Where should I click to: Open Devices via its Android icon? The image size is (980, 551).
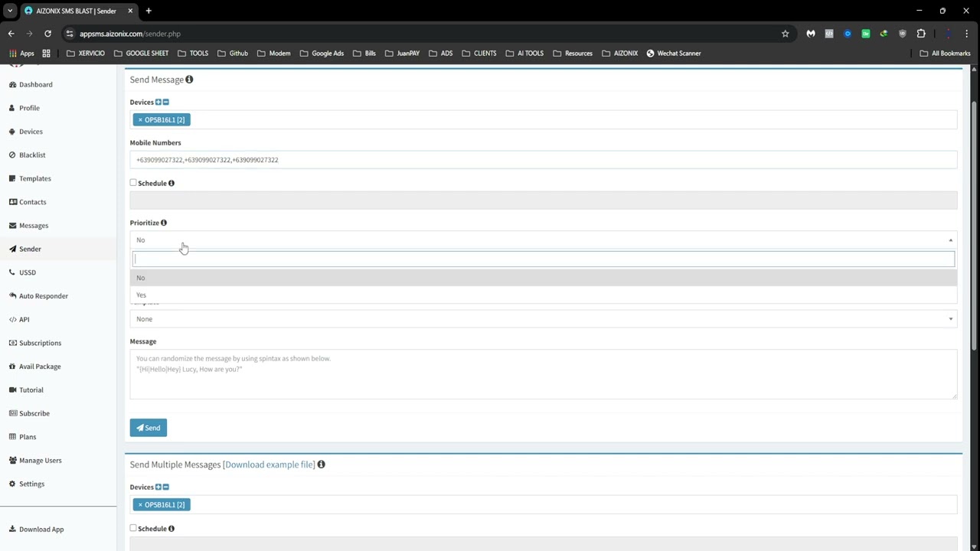click(x=12, y=132)
